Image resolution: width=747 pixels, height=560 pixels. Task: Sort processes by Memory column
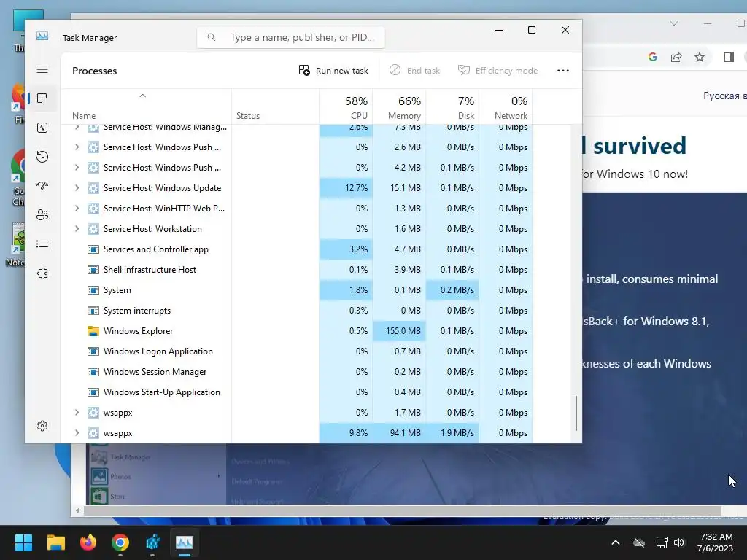click(x=399, y=106)
